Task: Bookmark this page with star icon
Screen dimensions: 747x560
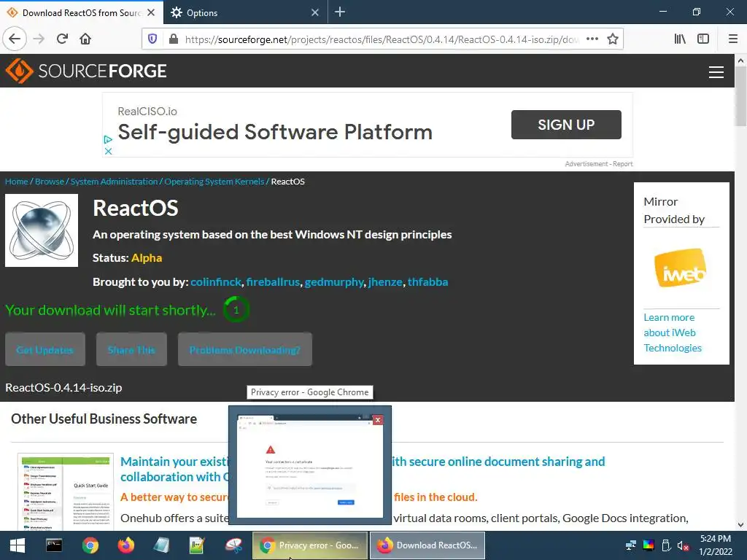Action: click(x=613, y=39)
